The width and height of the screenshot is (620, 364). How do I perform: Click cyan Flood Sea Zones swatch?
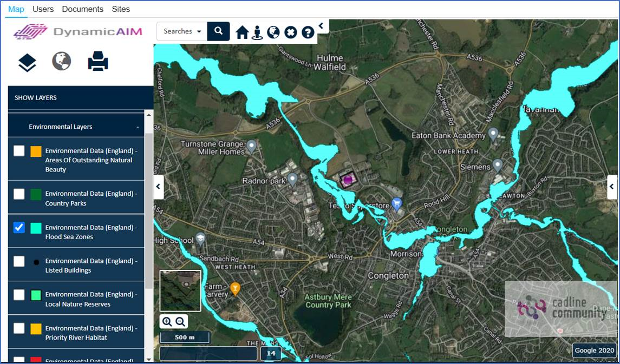click(x=36, y=228)
